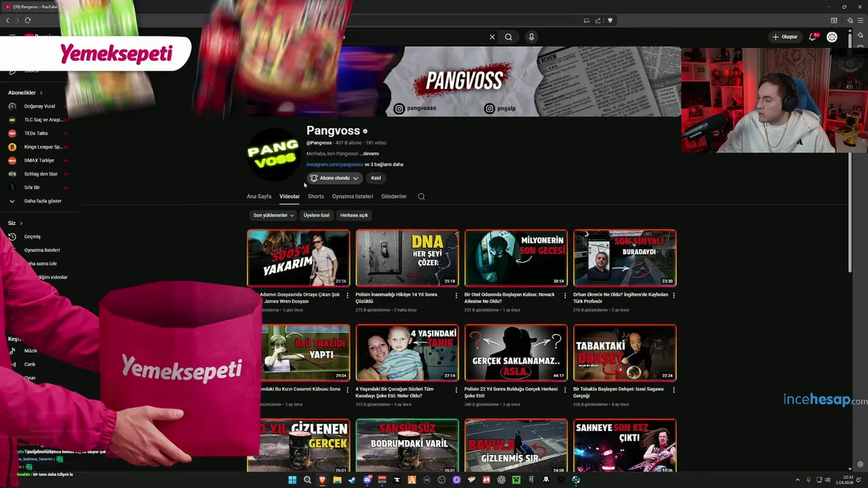Open DMAX Türkiye channel avatar in subscriptions
868x488 pixels.
tap(12, 161)
